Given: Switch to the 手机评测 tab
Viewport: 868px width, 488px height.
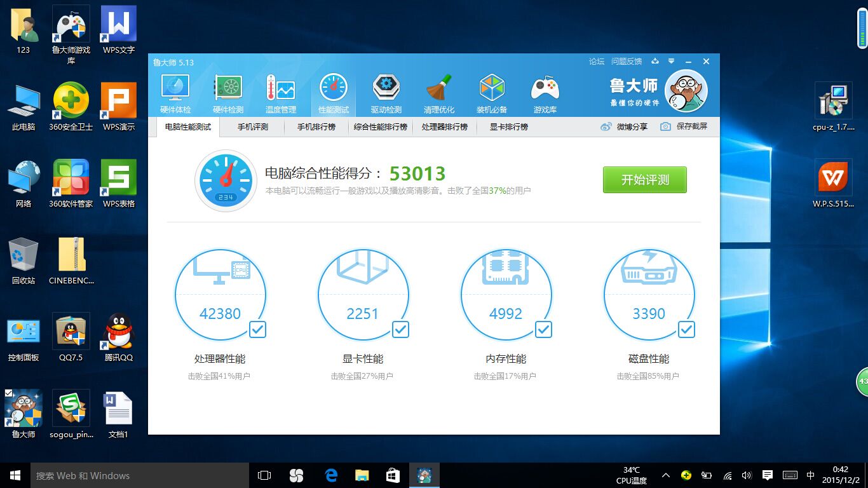Looking at the screenshot, I should (x=252, y=126).
